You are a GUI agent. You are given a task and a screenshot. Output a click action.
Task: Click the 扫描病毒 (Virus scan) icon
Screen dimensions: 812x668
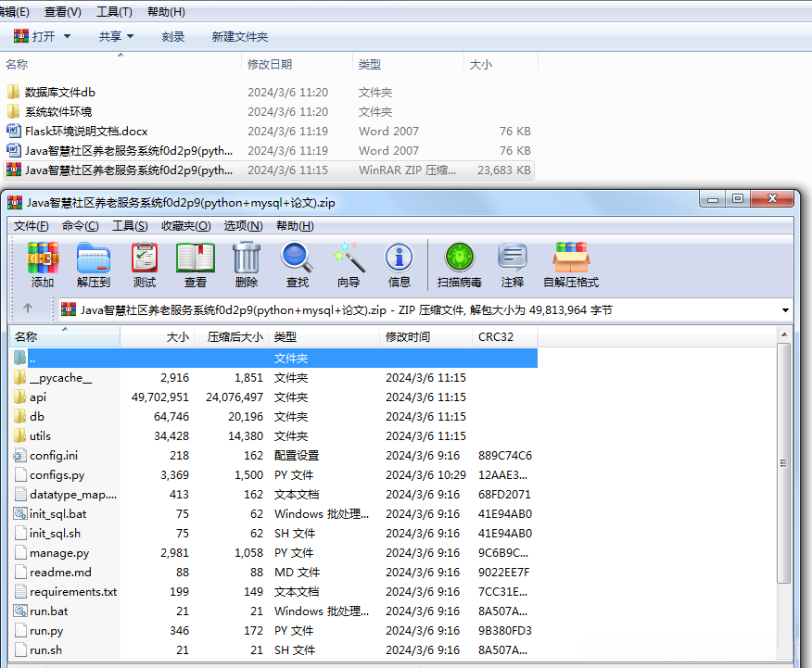460,258
